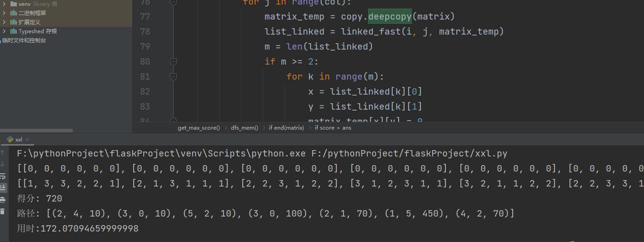The width and height of the screenshot is (644, 242).
Task: Expand the 二进制框架 tree node
Action: [4, 13]
